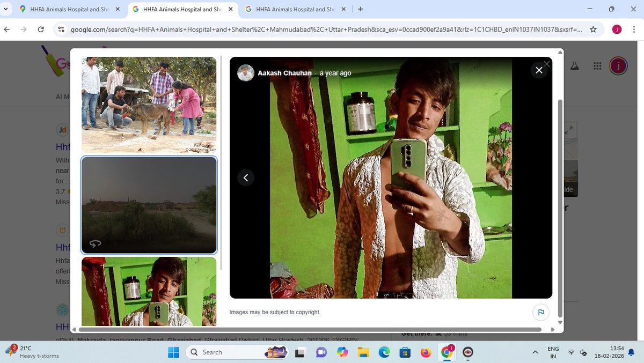Open the Wi-Fi network tray icon
644x363 pixels.
pos(572,352)
